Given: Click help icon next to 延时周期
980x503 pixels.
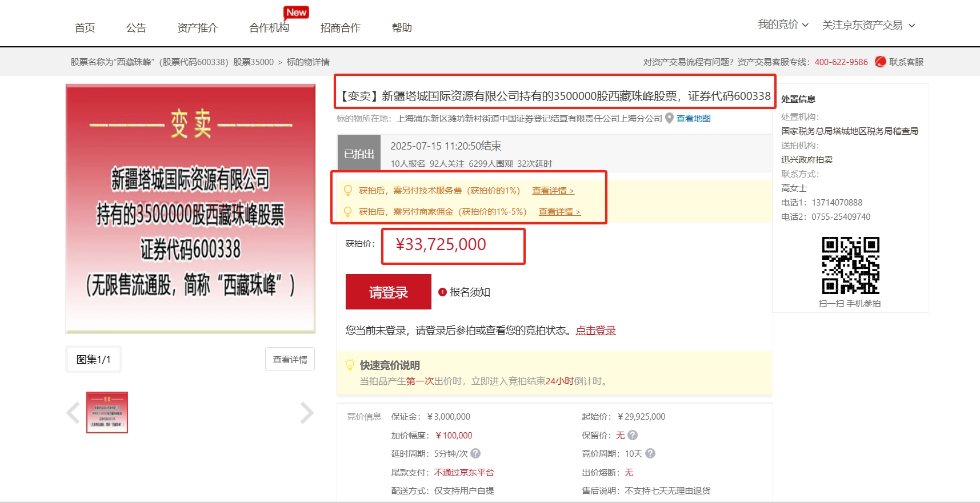Looking at the screenshot, I should tap(475, 453).
